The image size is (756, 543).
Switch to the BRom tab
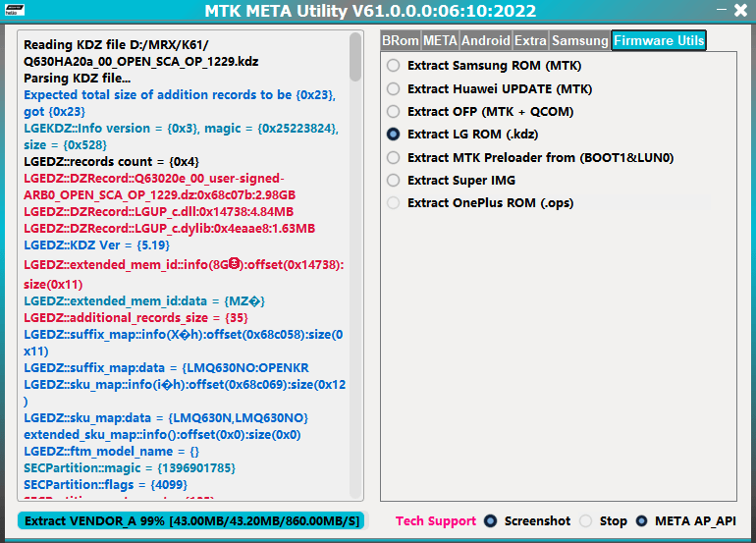pos(401,40)
